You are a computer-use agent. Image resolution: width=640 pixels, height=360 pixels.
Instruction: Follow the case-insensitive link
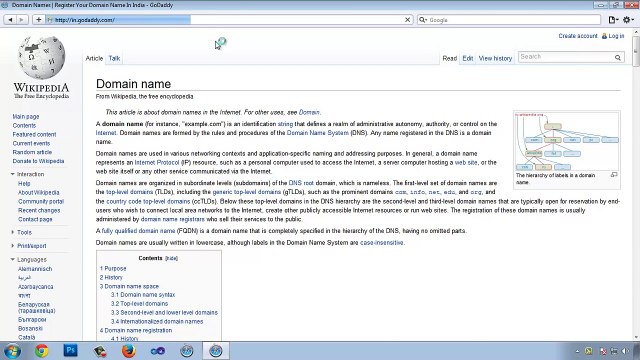pos(382,242)
